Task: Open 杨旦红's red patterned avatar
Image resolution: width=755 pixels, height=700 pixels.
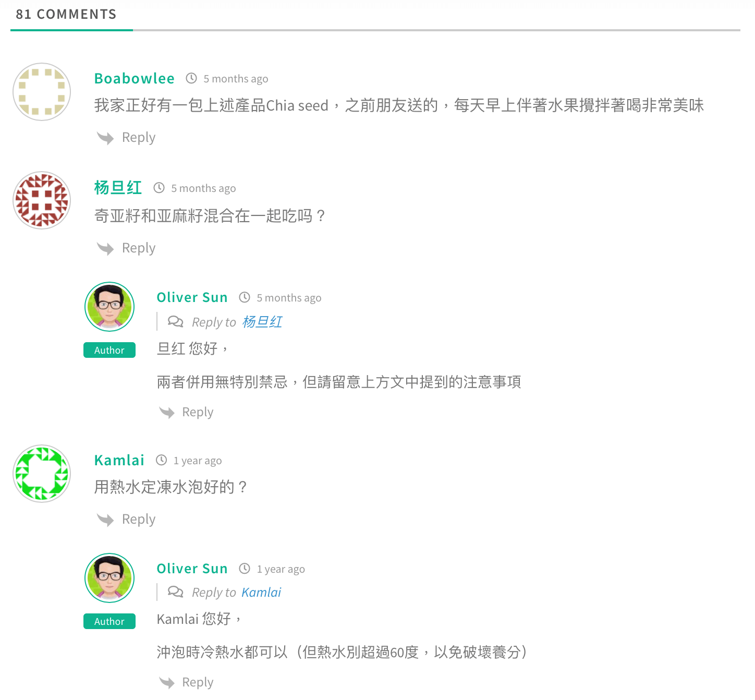Action: point(42,200)
